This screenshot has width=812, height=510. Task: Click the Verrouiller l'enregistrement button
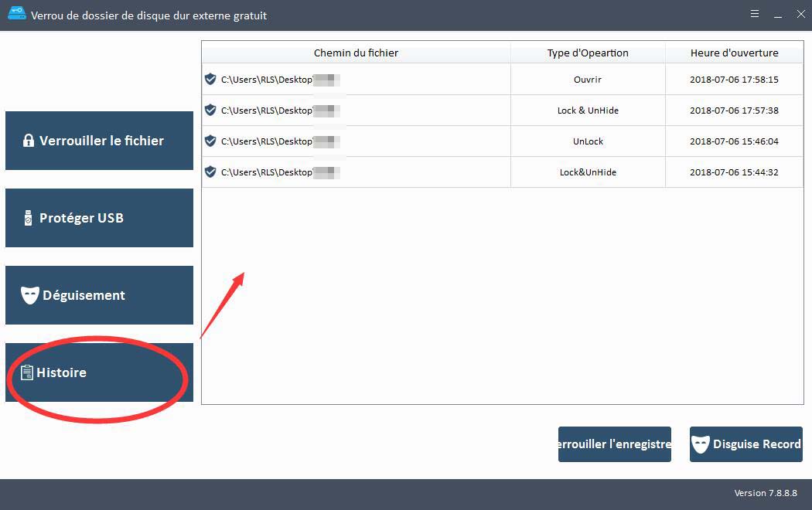615,444
